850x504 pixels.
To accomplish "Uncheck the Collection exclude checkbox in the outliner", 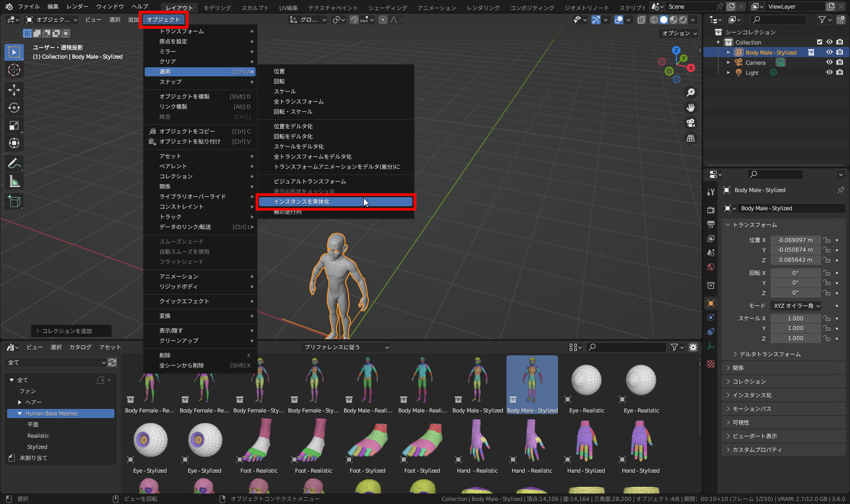I will pyautogui.click(x=820, y=42).
